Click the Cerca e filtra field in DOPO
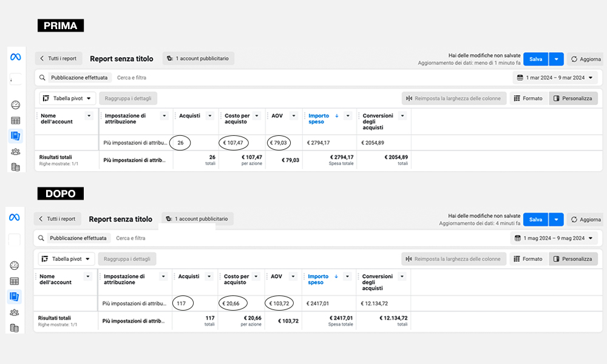 pos(131,238)
